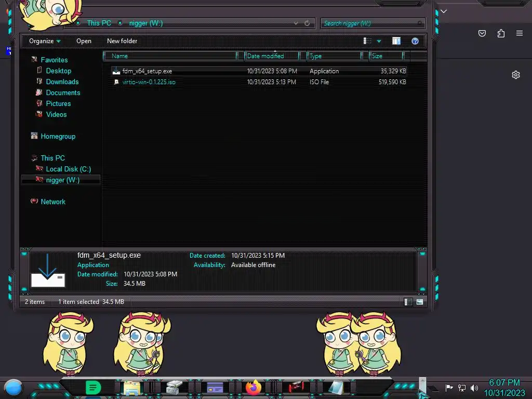This screenshot has width=532, height=399.
Task: Open Firefox extensions puzzle icon
Action: pos(501,33)
